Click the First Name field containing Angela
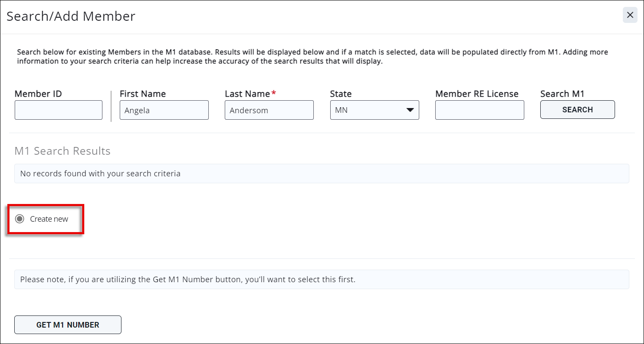 pyautogui.click(x=164, y=110)
